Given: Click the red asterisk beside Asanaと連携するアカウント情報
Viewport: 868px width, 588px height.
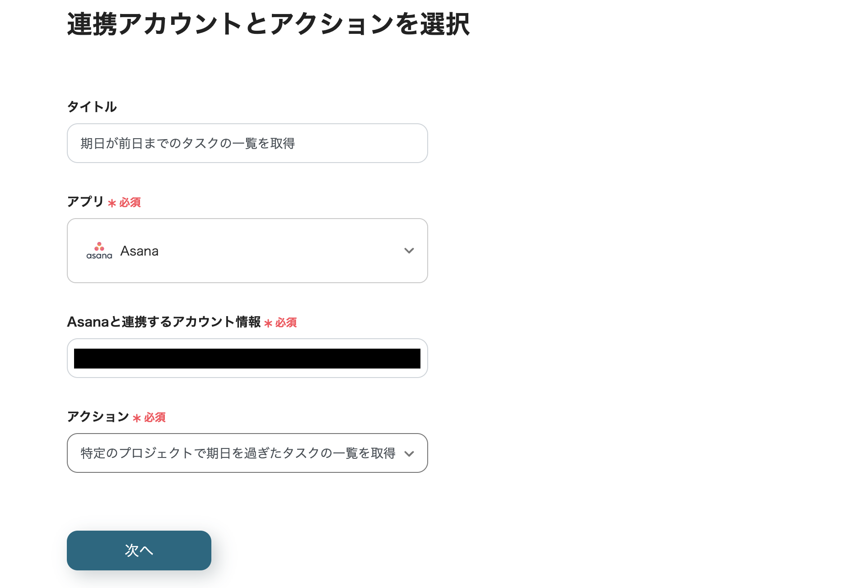Looking at the screenshot, I should pyautogui.click(x=268, y=323).
